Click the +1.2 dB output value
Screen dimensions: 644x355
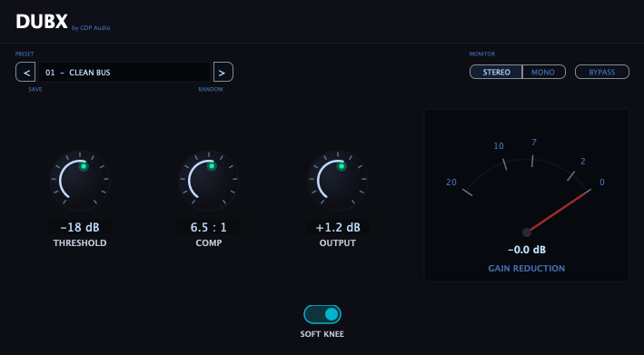338,227
